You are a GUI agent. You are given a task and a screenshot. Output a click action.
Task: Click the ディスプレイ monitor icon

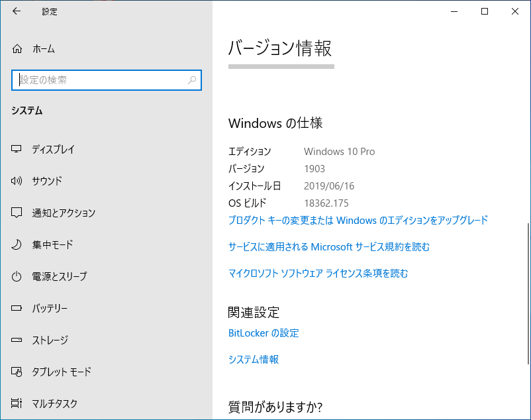[x=17, y=149]
